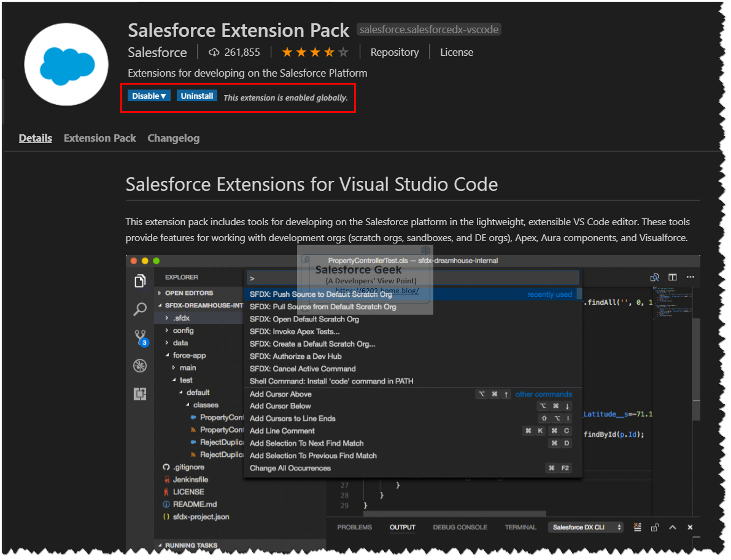Open the Repository link
This screenshot has height=560, width=731.
(x=394, y=52)
